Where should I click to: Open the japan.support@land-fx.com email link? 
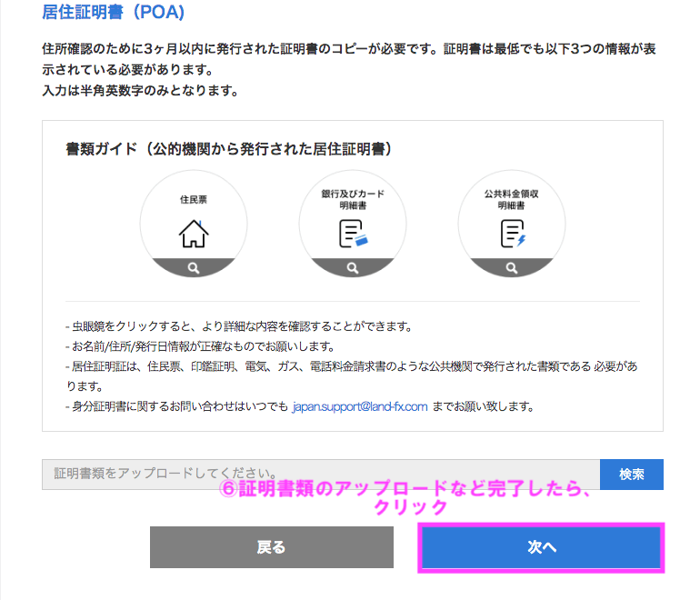[360, 406]
